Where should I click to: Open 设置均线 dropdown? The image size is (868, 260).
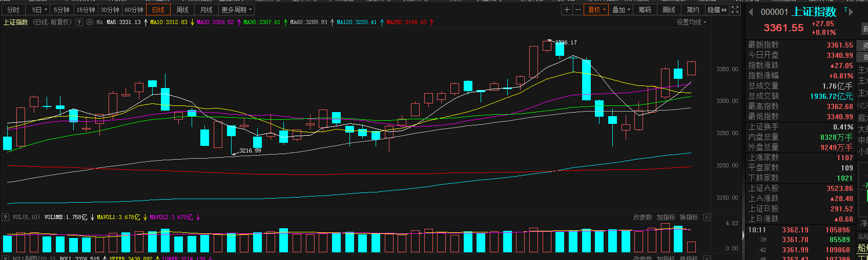point(691,22)
